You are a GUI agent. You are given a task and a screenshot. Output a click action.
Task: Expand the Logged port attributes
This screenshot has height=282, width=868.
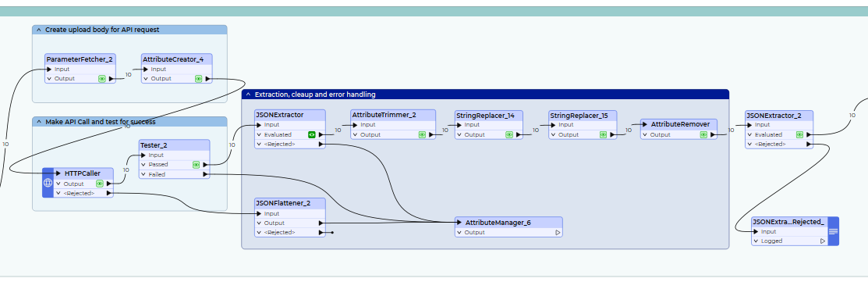(x=756, y=241)
